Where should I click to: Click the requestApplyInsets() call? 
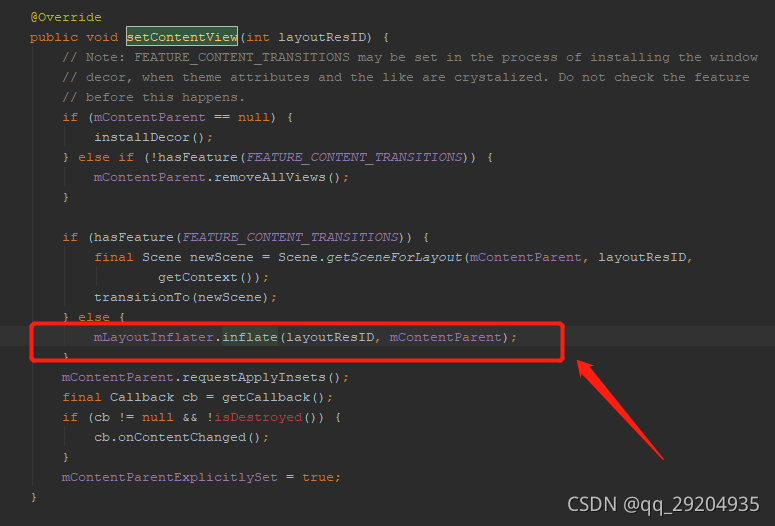click(261, 377)
